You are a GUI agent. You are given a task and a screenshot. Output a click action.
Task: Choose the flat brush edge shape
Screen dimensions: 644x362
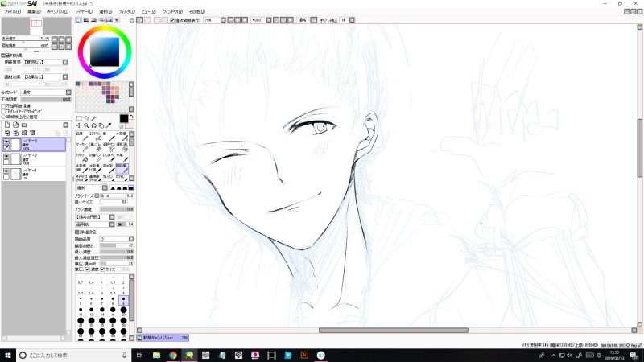(x=130, y=188)
